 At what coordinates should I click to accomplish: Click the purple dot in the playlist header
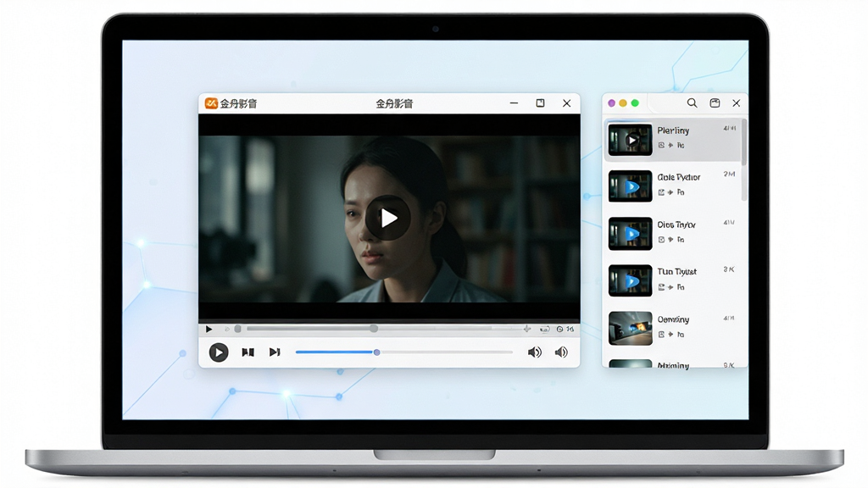[x=612, y=103]
